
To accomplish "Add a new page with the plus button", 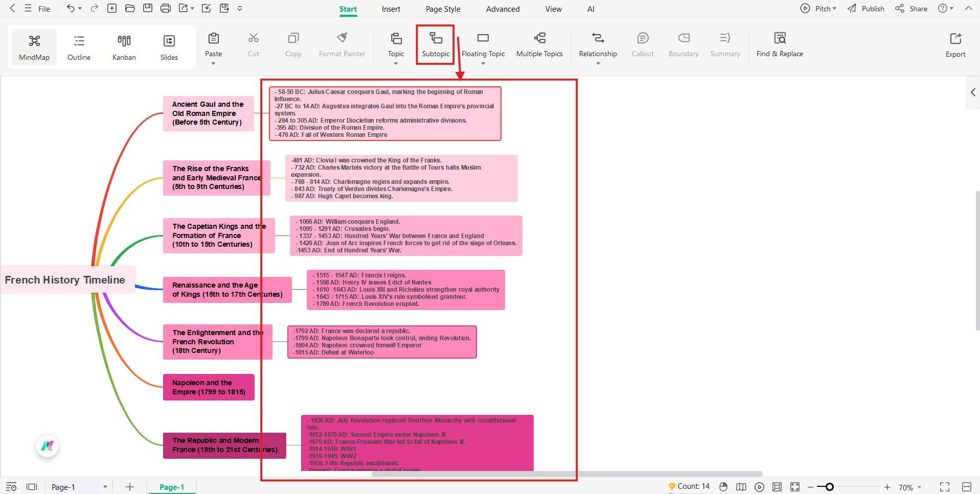I will coord(129,486).
